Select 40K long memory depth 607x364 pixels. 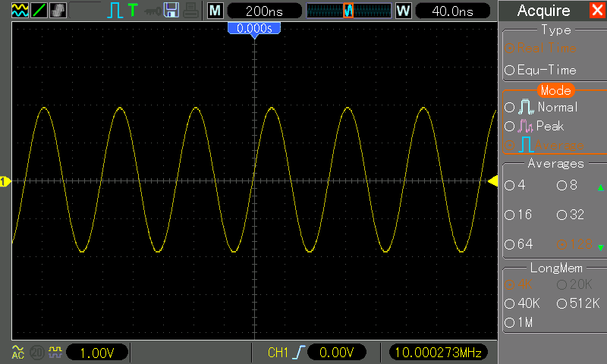click(x=522, y=303)
